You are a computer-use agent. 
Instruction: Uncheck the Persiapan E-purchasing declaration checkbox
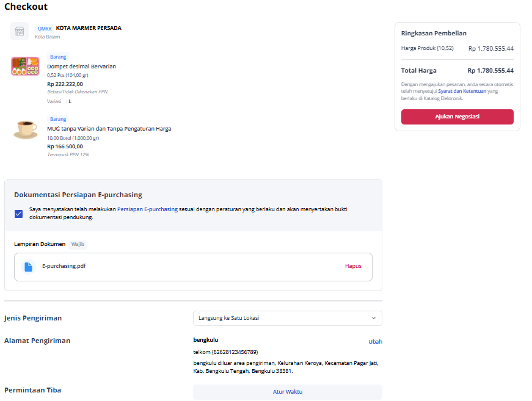pyautogui.click(x=19, y=214)
